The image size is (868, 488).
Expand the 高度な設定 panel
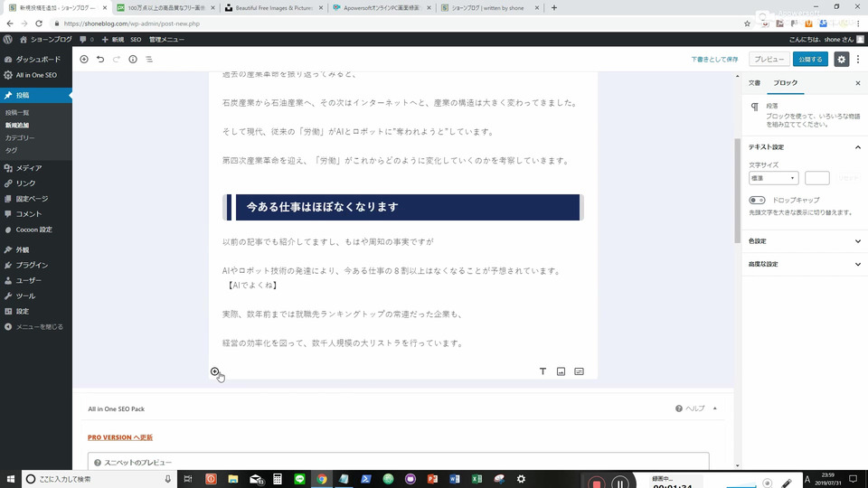(805, 265)
